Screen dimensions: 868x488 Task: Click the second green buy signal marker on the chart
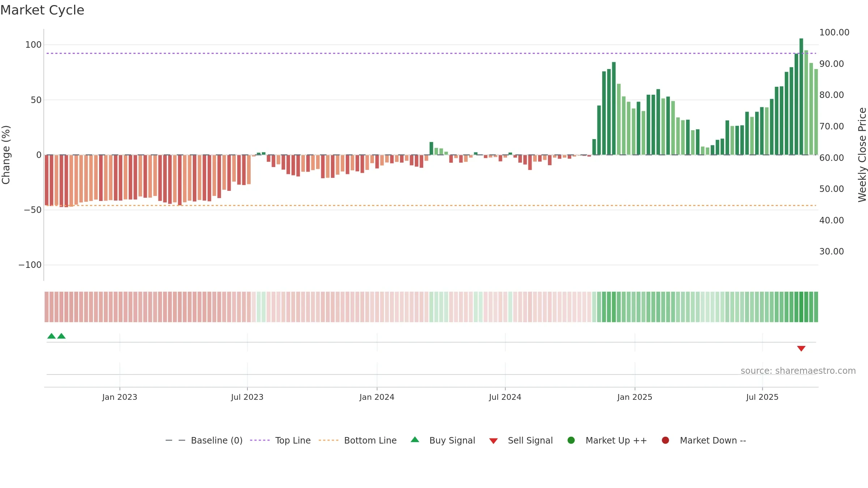click(x=61, y=336)
